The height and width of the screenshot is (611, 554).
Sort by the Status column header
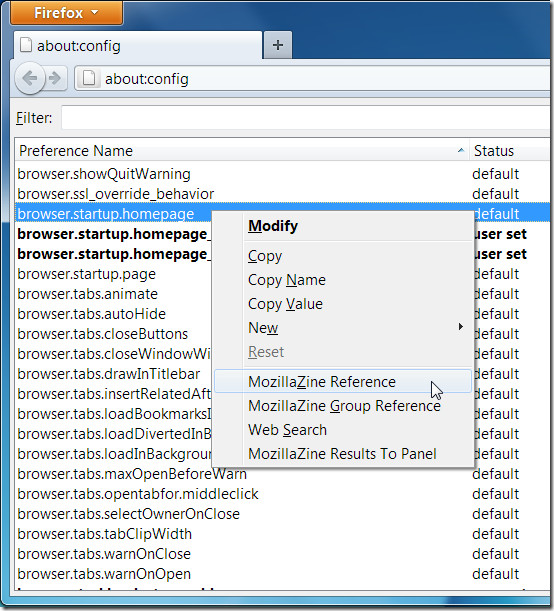tap(494, 151)
